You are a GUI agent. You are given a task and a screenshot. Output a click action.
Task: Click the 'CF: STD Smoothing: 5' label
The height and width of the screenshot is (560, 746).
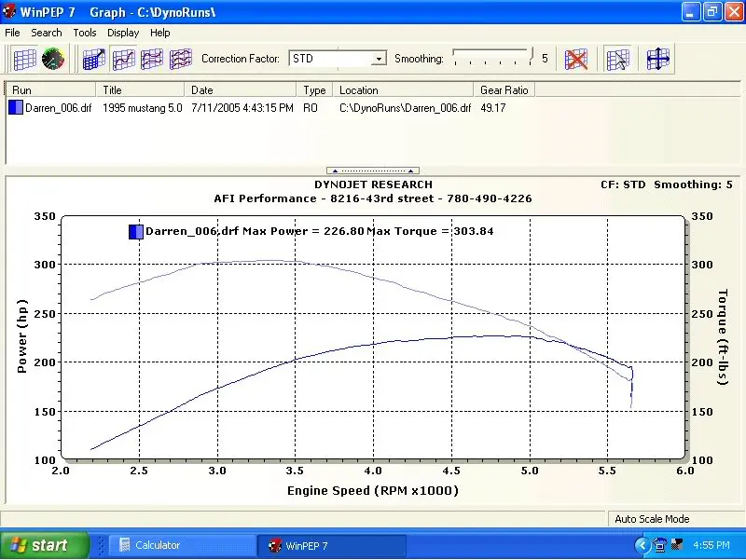click(x=666, y=184)
